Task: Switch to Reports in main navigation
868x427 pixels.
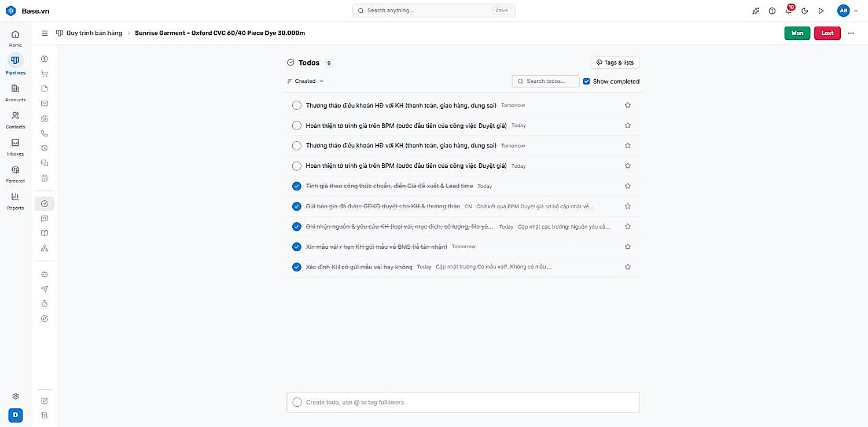Action: pyautogui.click(x=16, y=200)
